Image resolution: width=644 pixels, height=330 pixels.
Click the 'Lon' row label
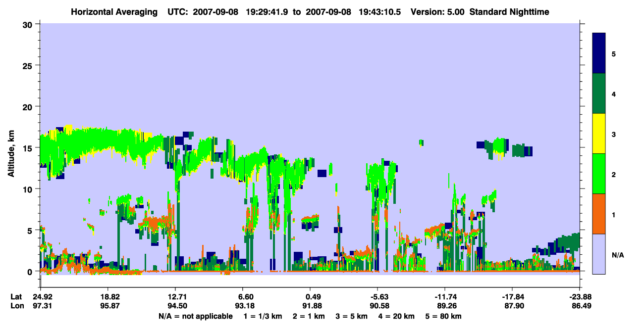click(16, 306)
